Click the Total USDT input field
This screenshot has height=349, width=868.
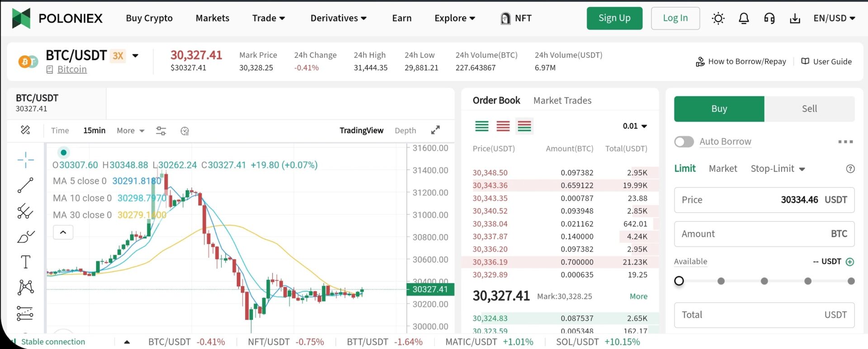click(x=764, y=315)
